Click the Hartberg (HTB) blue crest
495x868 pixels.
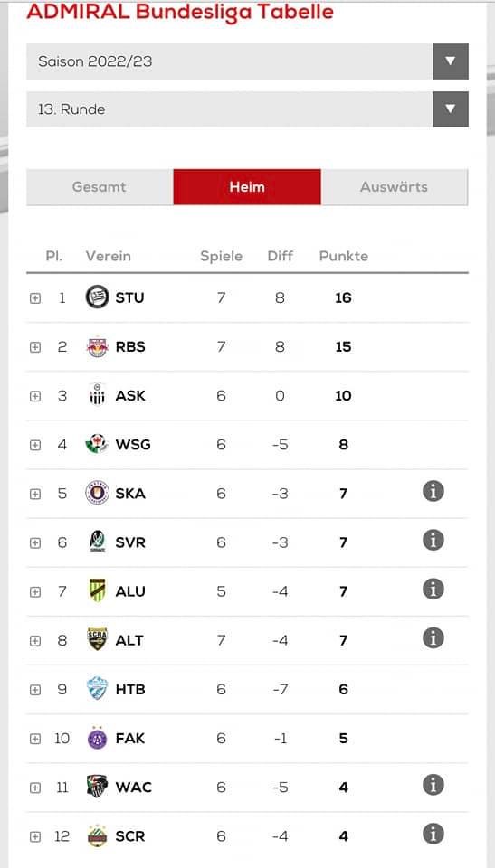pos(98,689)
